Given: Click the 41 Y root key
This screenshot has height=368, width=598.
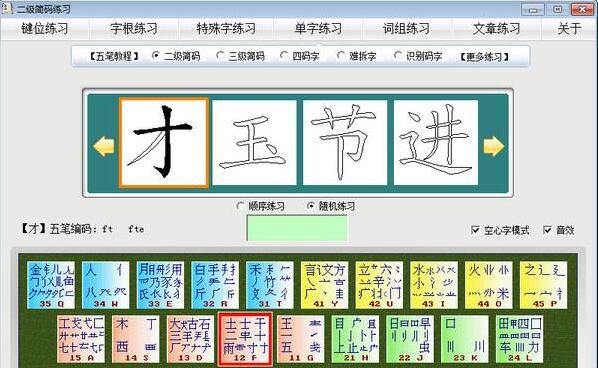Looking at the screenshot, I should tap(325, 285).
